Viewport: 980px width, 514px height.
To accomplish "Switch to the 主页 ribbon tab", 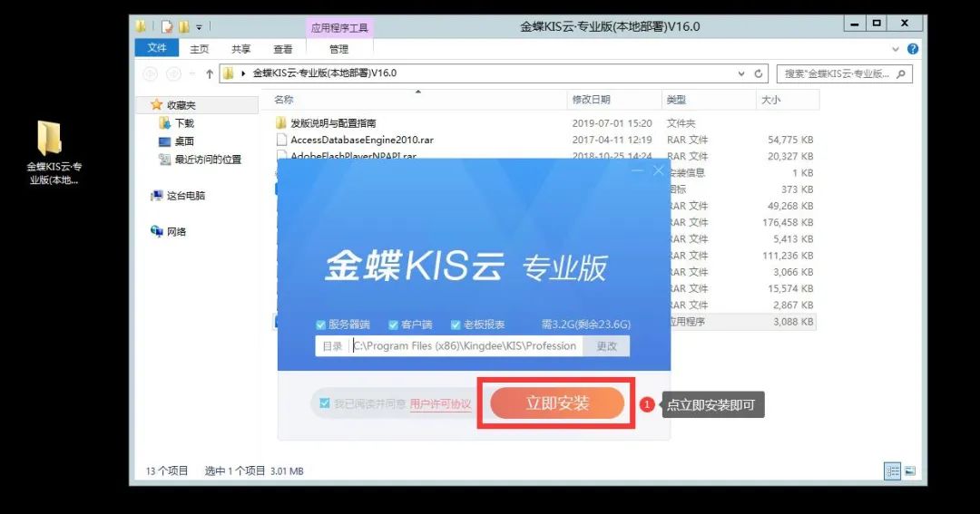I will pos(200,49).
